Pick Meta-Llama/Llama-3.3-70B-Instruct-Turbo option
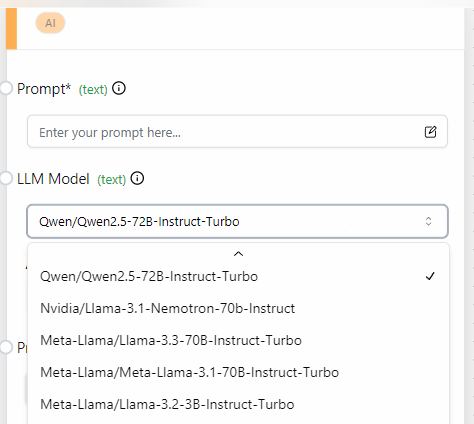The width and height of the screenshot is (474, 424). [x=238, y=340]
